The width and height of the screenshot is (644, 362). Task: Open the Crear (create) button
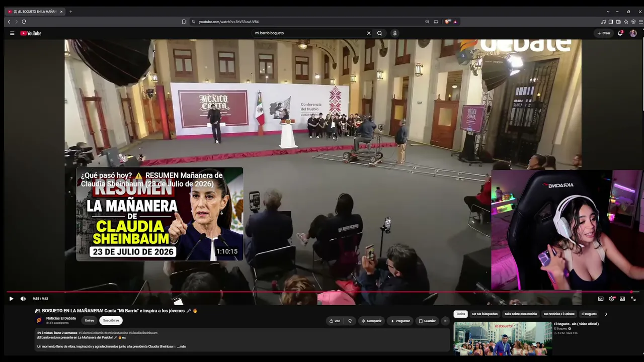[604, 33]
